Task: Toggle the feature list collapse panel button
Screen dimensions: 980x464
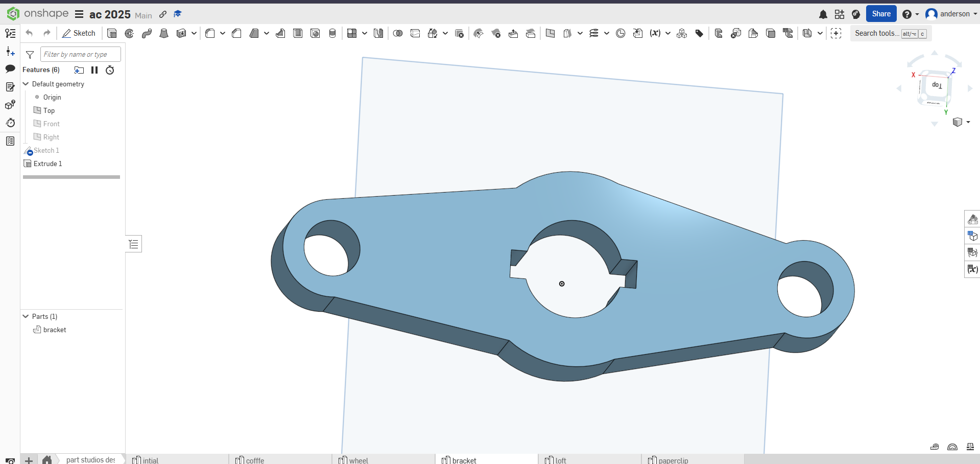Action: (x=134, y=244)
